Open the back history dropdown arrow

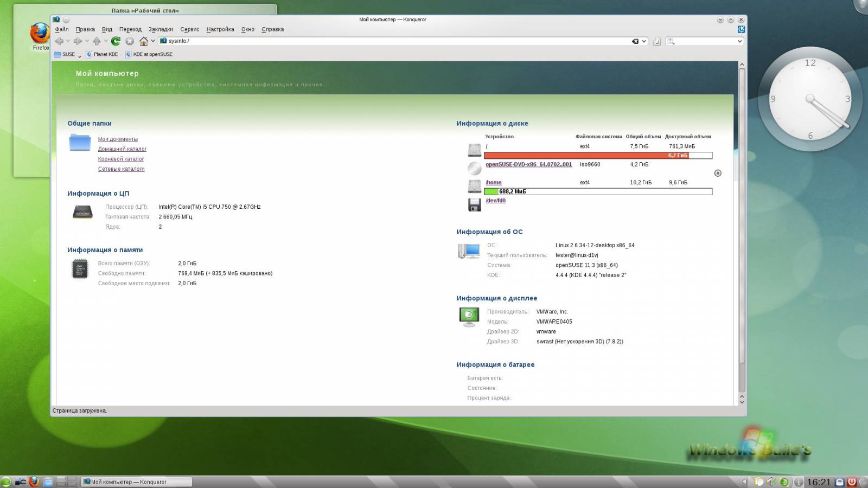68,41
